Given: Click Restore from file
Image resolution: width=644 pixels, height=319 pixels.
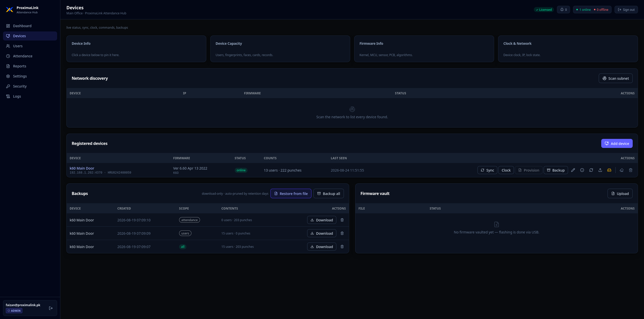Looking at the screenshot, I should [x=291, y=193].
